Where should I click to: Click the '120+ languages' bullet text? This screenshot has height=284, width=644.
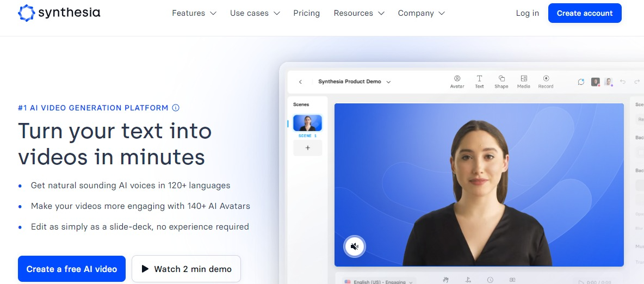(x=131, y=186)
